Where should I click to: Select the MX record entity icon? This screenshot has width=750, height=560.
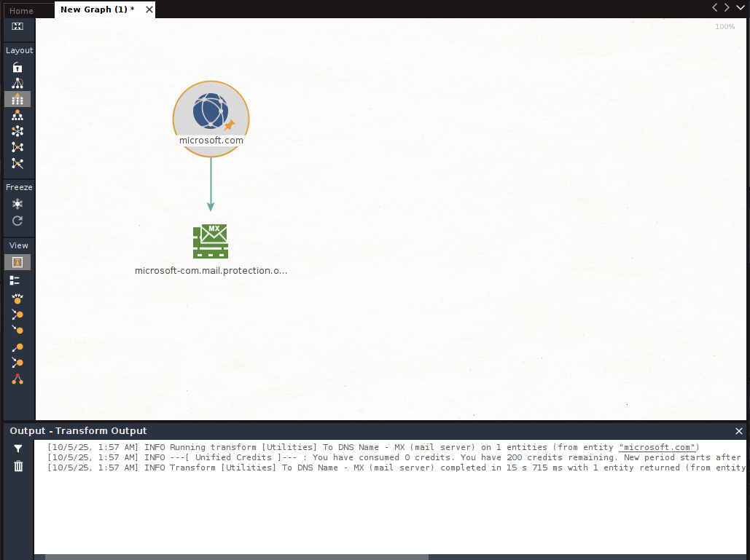[x=211, y=241]
